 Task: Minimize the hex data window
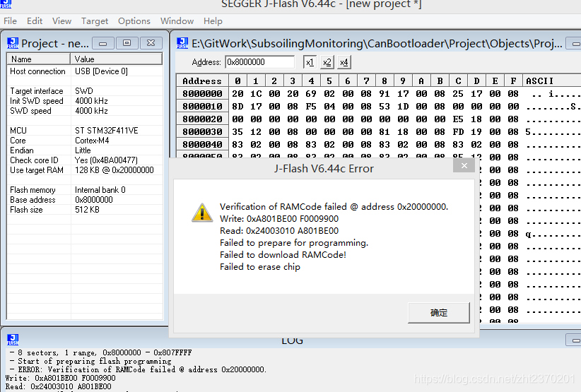pos(575,44)
